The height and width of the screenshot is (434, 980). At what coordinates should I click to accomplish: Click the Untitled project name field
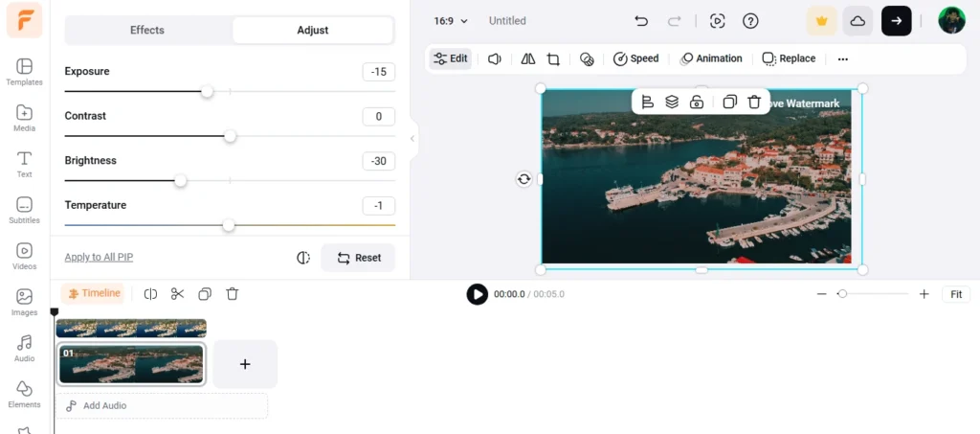507,21
